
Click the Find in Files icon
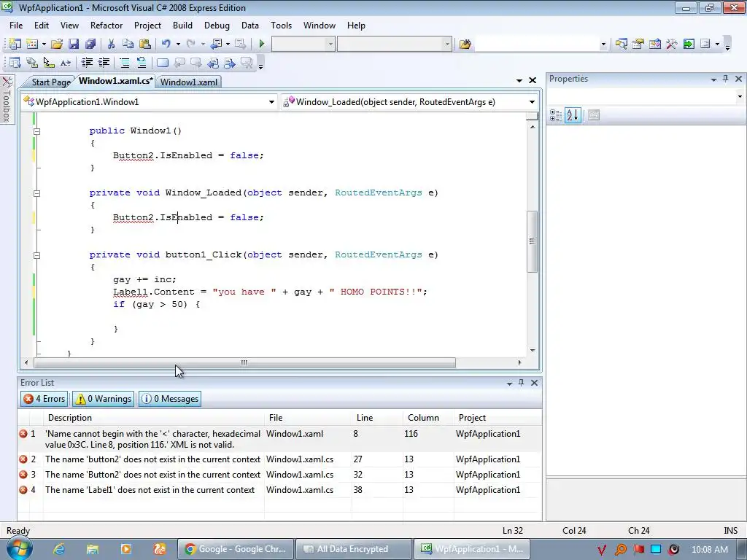pos(465,44)
